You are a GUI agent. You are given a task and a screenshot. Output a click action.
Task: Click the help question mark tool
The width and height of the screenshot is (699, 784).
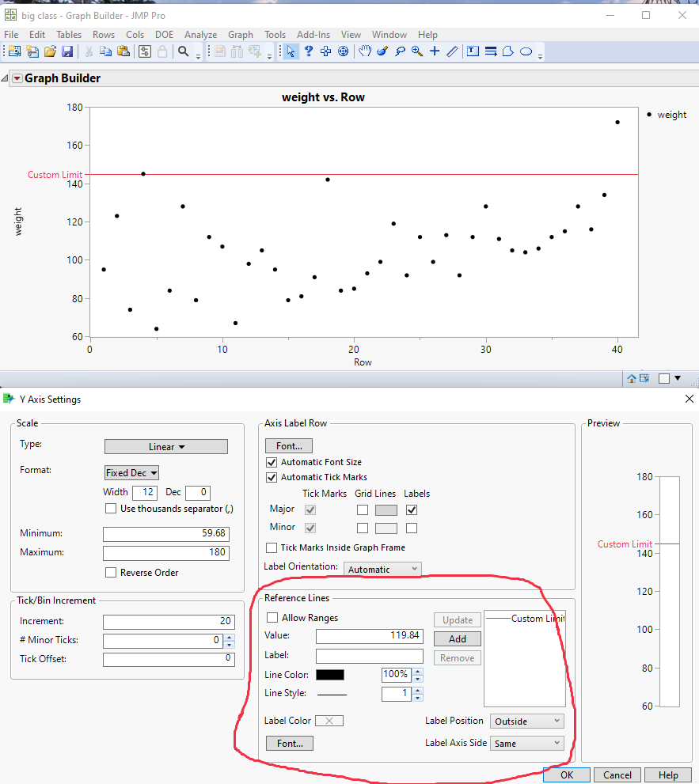(x=308, y=51)
